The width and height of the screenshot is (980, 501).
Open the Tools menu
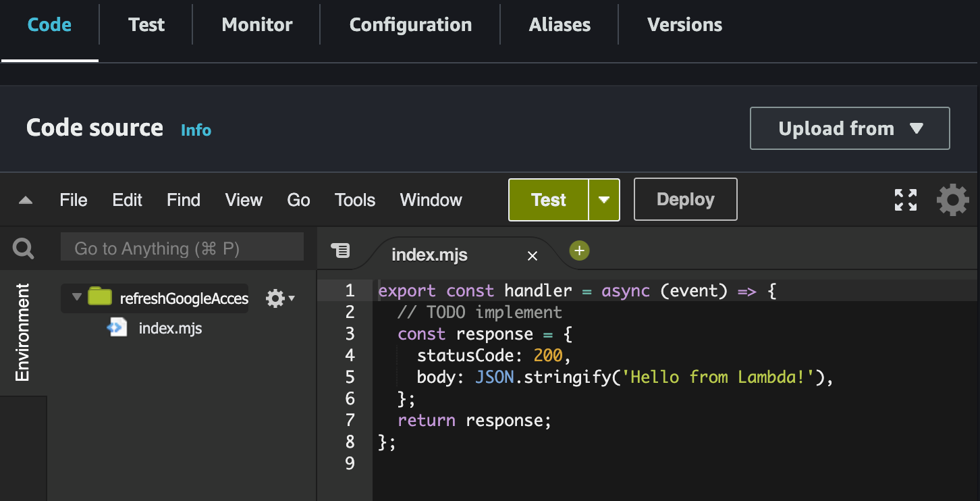coord(355,200)
